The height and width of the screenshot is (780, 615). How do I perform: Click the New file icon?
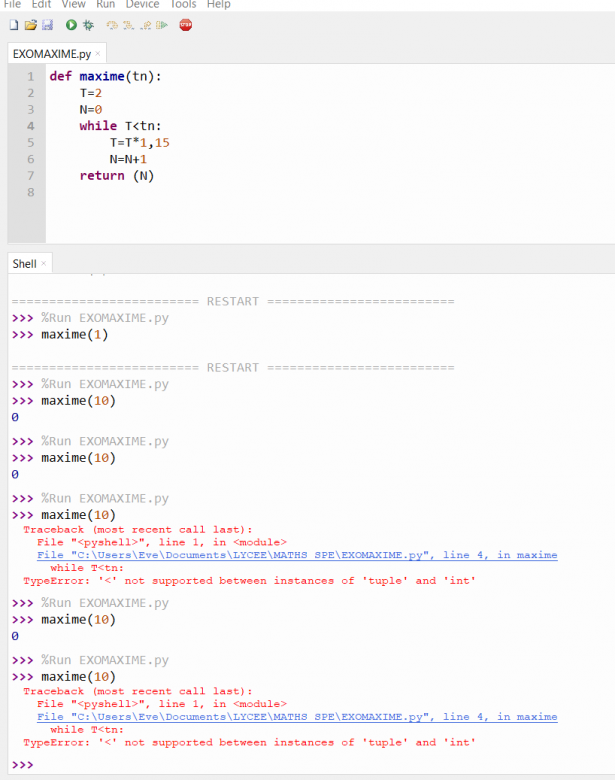pyautogui.click(x=13, y=25)
